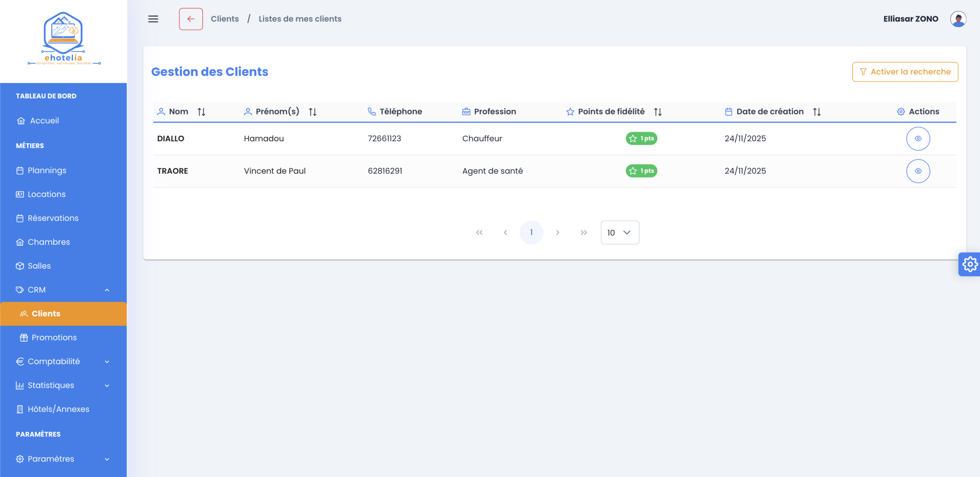Select page 1 in pagination
This screenshot has width=980, height=477.
click(531, 232)
